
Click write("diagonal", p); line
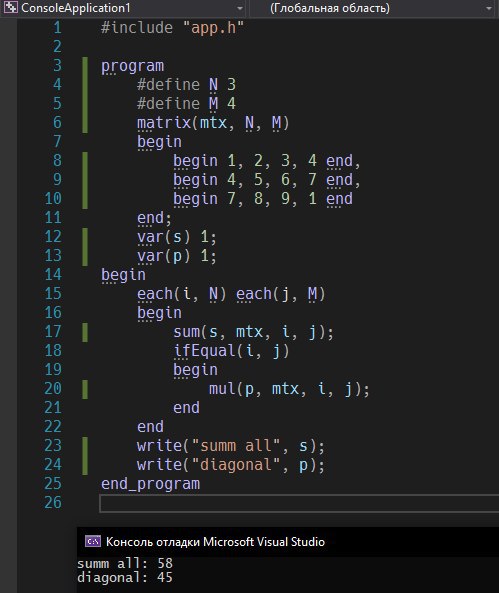(x=231, y=465)
